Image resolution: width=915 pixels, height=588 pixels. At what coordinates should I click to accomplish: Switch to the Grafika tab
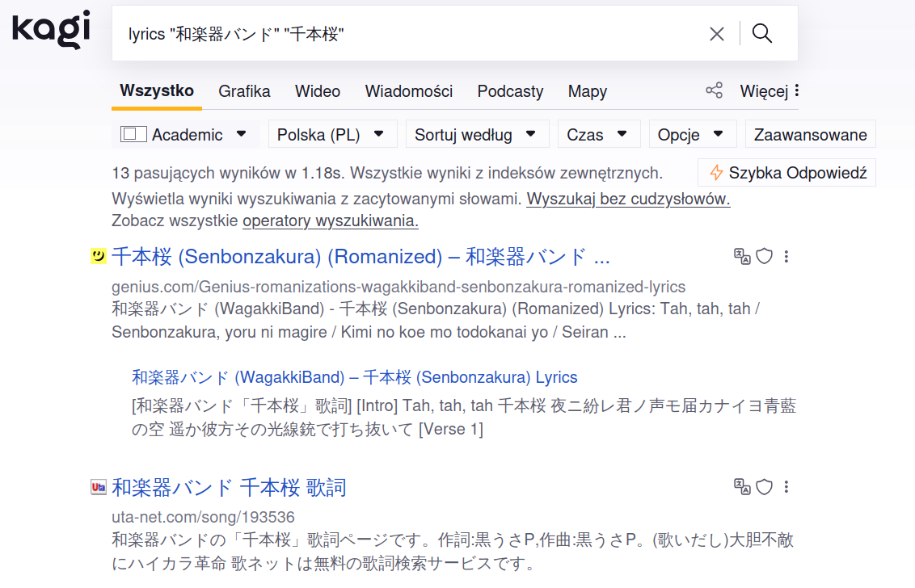pos(244,91)
